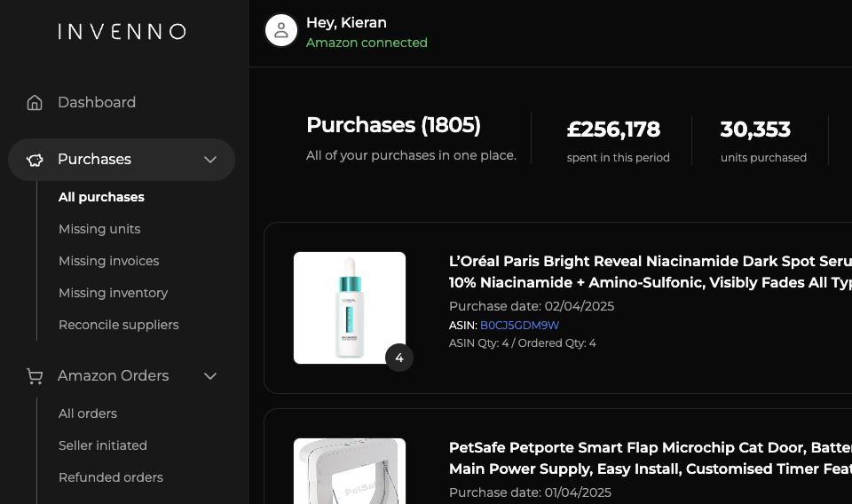Click the Purchases piggy bank icon

pos(35,160)
